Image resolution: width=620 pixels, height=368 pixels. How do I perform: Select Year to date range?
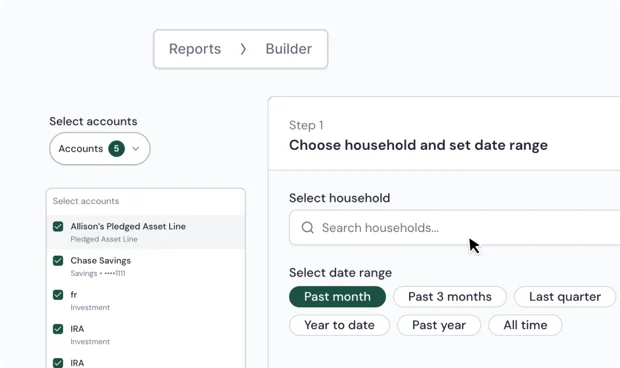point(339,325)
